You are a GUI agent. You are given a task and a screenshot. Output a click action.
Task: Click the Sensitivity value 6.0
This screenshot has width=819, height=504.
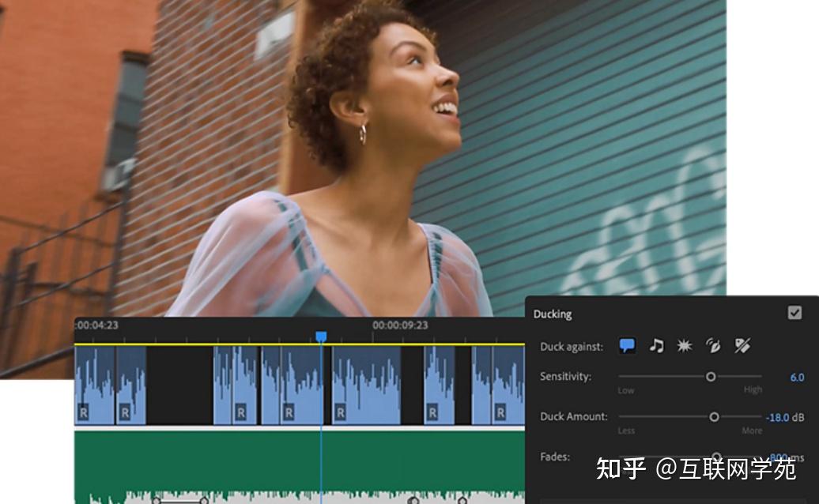point(797,378)
